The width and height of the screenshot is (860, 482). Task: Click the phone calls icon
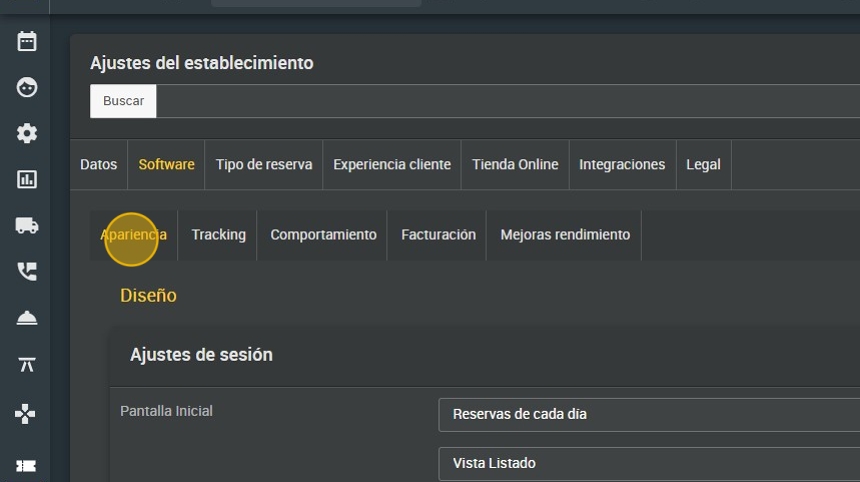coord(26,271)
